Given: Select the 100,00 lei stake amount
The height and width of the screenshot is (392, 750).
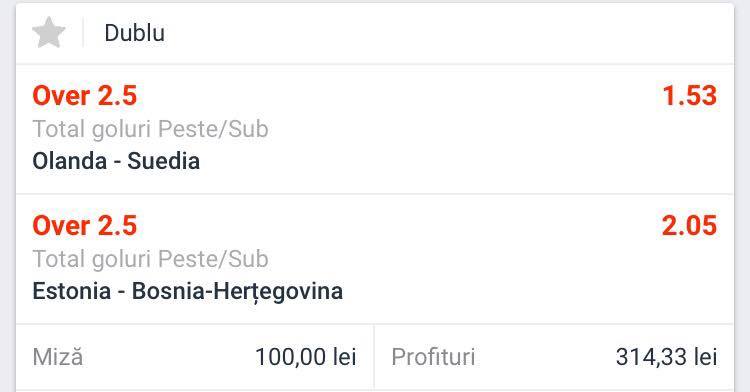Looking at the screenshot, I should pyautogui.click(x=306, y=357).
